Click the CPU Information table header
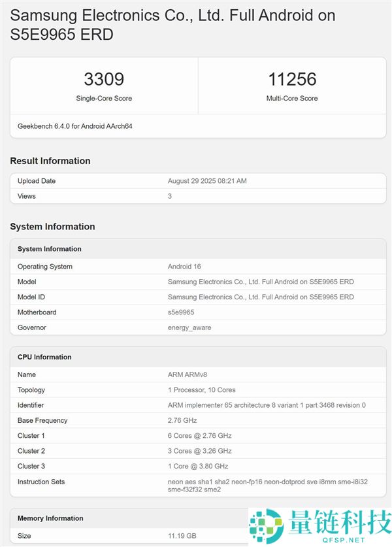 tap(44, 357)
